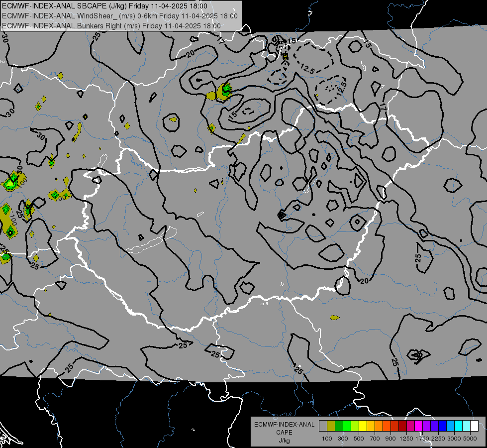The width and height of the screenshot is (487, 448).
Task: Click the 700 tick label in legend
Action: [x=375, y=439]
